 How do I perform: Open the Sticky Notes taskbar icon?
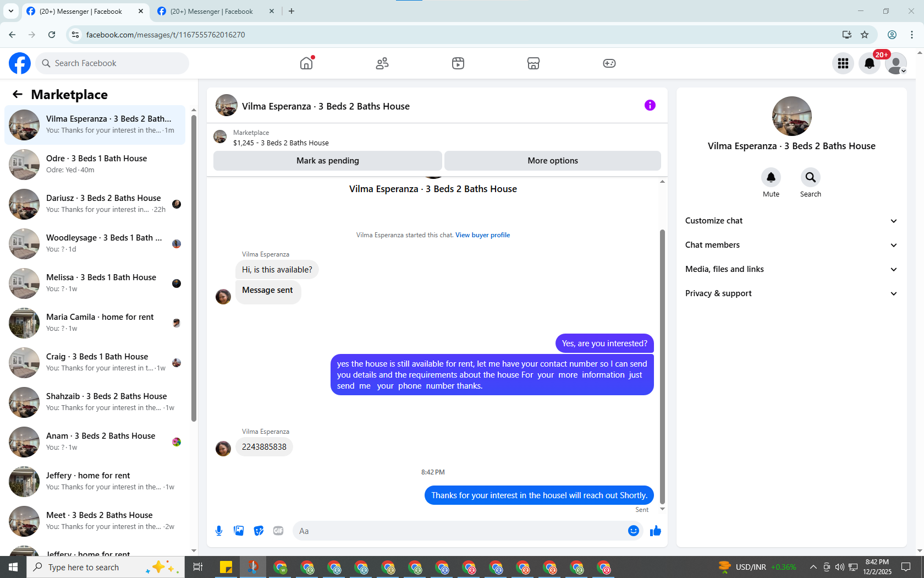click(226, 567)
